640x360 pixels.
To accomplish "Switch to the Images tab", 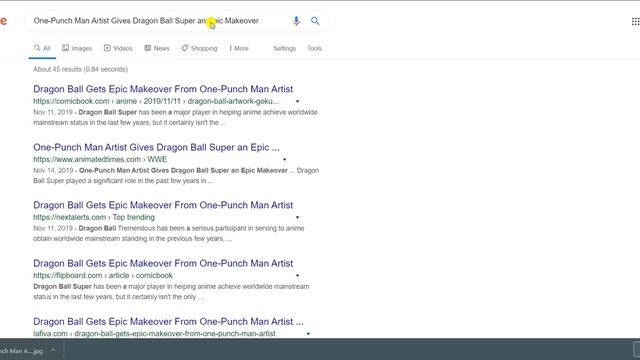I will point(77,48).
